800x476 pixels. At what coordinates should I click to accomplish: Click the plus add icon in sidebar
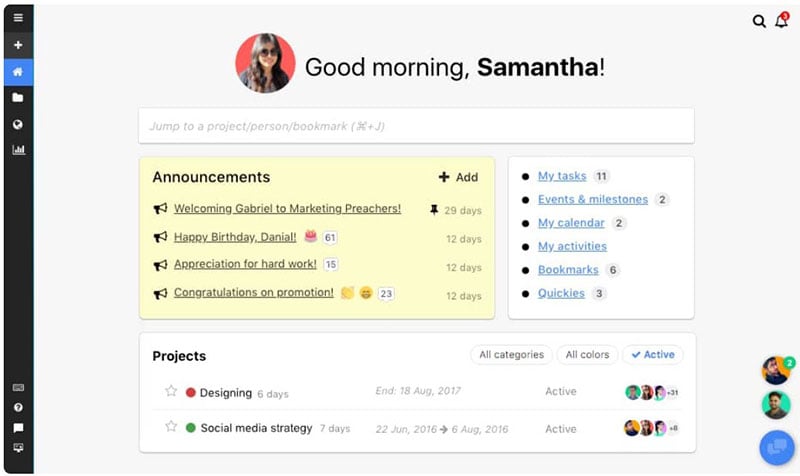[x=18, y=45]
